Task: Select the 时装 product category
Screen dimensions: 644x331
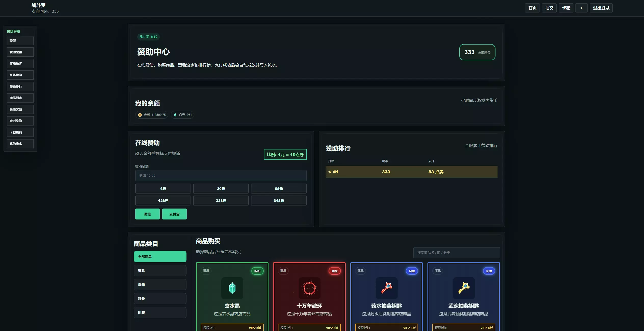Action: tap(160, 312)
